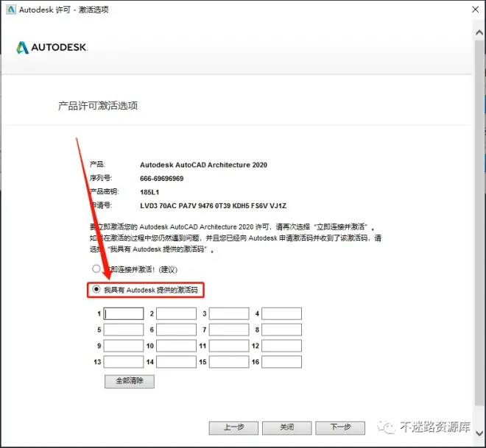
Task: Click the 产品许可激活选项 heading
Action: pyautogui.click(x=98, y=106)
